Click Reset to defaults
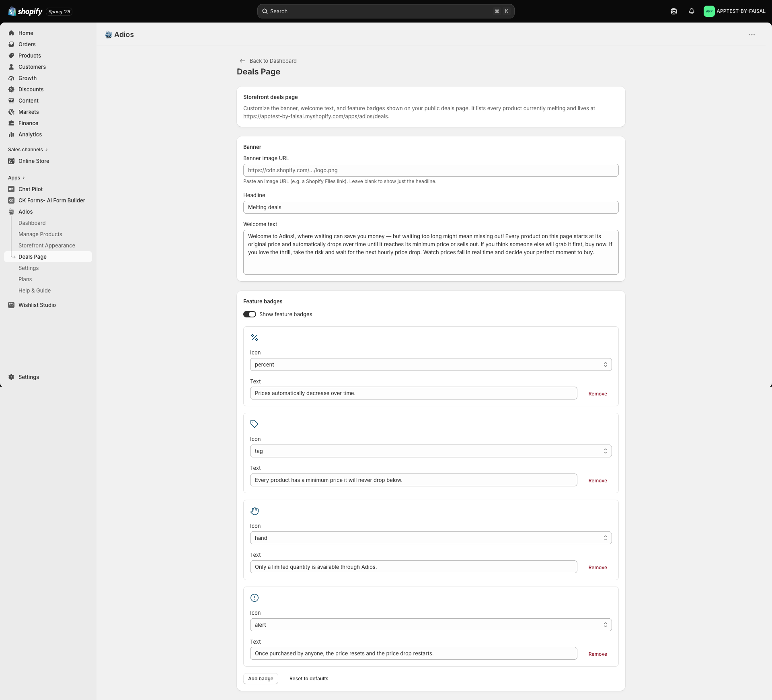Viewport: 772px width, 700px height. pyautogui.click(x=309, y=679)
